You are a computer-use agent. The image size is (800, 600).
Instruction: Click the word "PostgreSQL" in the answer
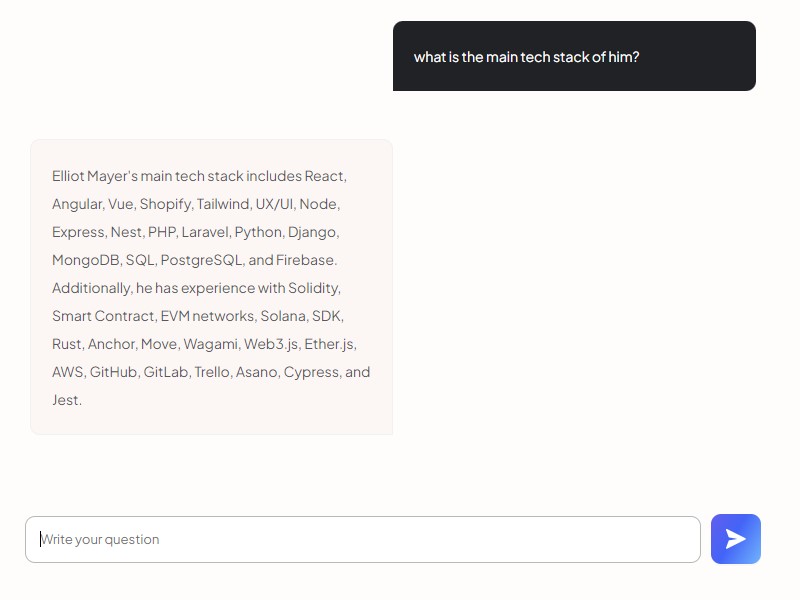pyautogui.click(x=202, y=260)
